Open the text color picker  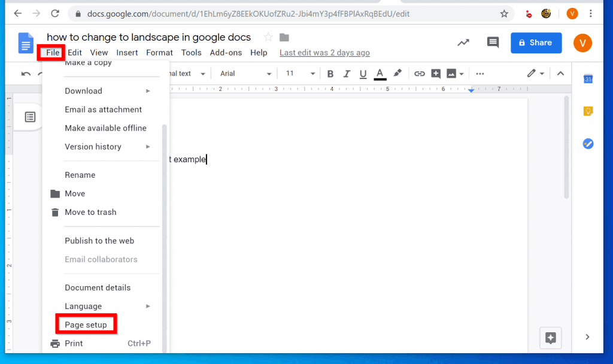pyautogui.click(x=380, y=74)
